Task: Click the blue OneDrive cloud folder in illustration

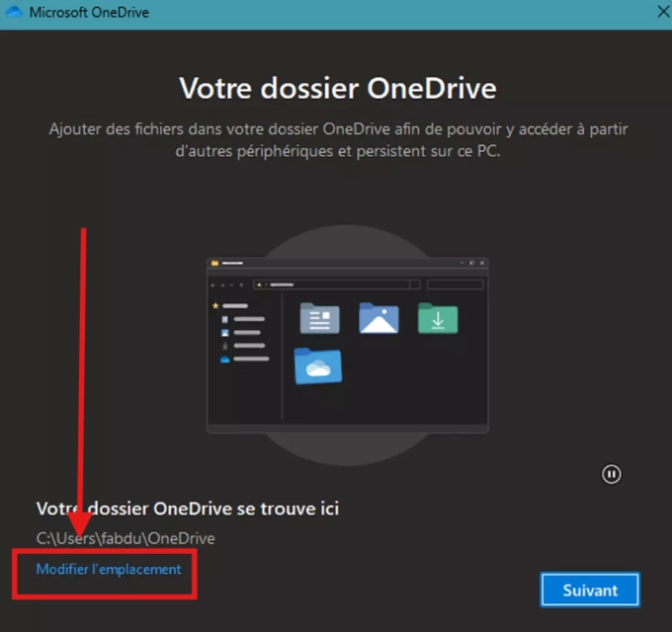Action: point(318,366)
